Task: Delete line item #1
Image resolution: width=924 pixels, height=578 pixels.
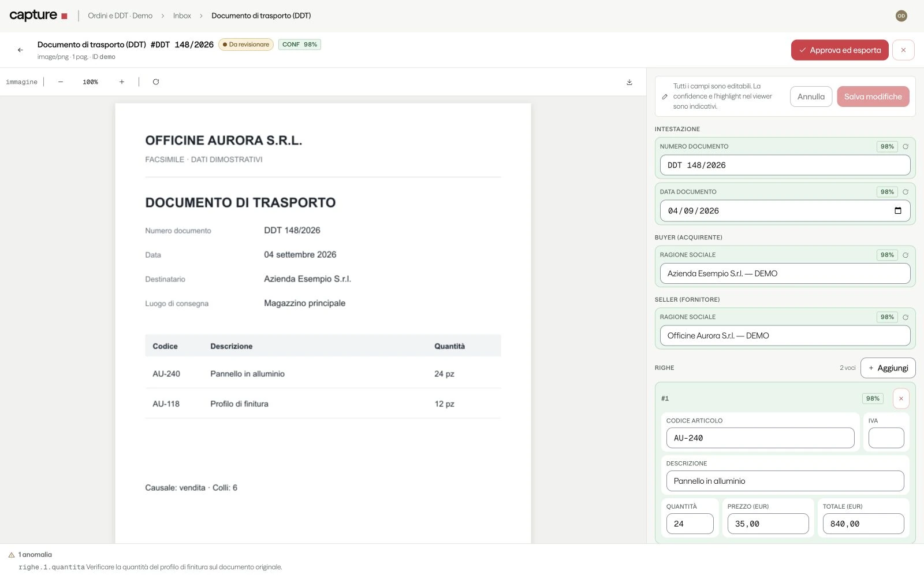Action: (901, 399)
